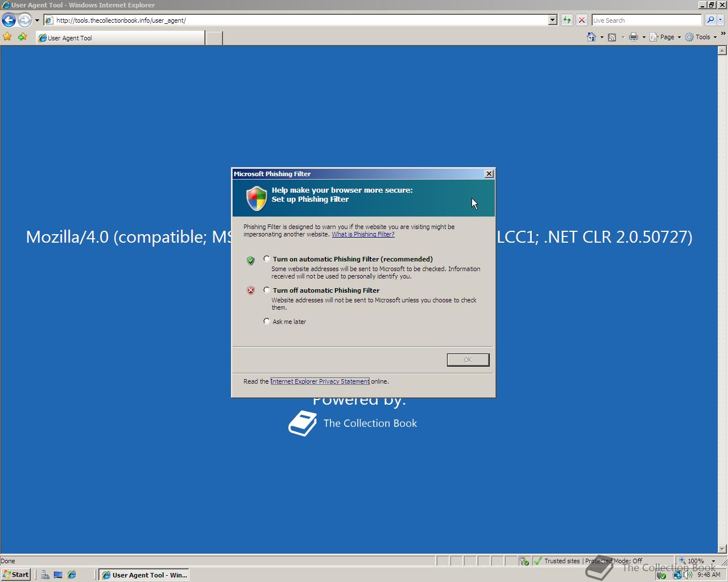
Task: Click the Show Desktop quick launch icon
Action: click(57, 575)
